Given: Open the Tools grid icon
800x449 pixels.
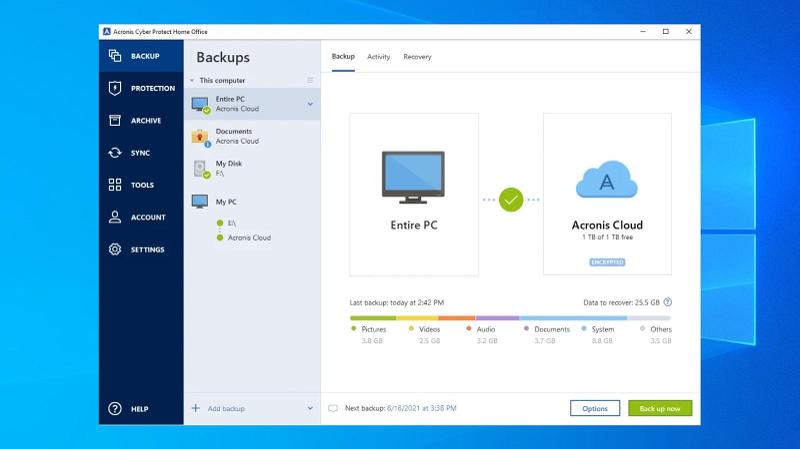Looking at the screenshot, I should pyautogui.click(x=115, y=185).
